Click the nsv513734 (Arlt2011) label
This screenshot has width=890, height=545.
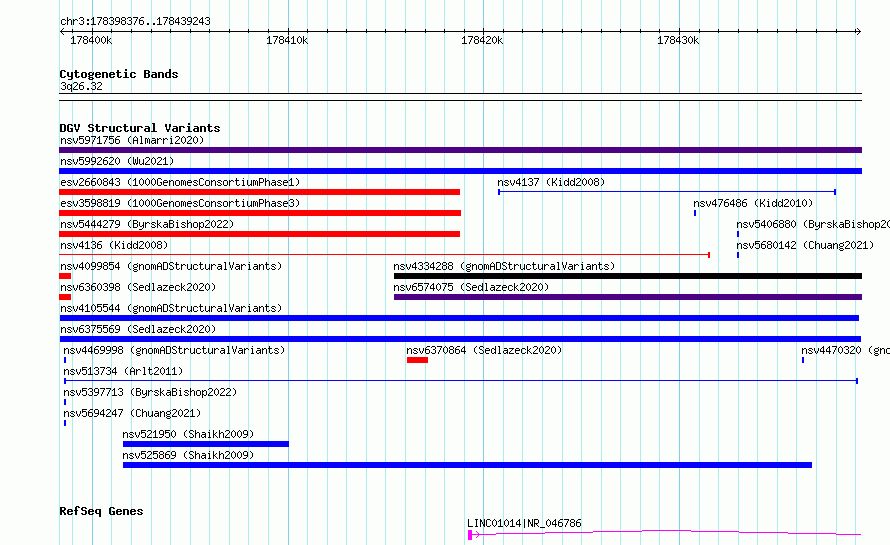click(x=123, y=371)
